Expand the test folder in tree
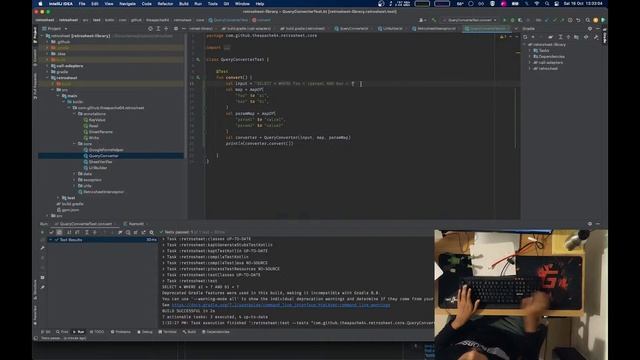640x360 pixels. 58,198
